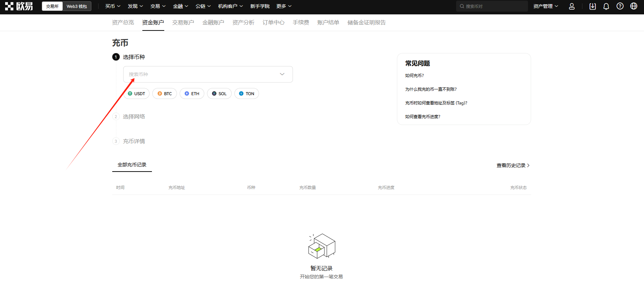The image size is (644, 290).
Task: Expand the 买币 menu
Action: (113, 6)
